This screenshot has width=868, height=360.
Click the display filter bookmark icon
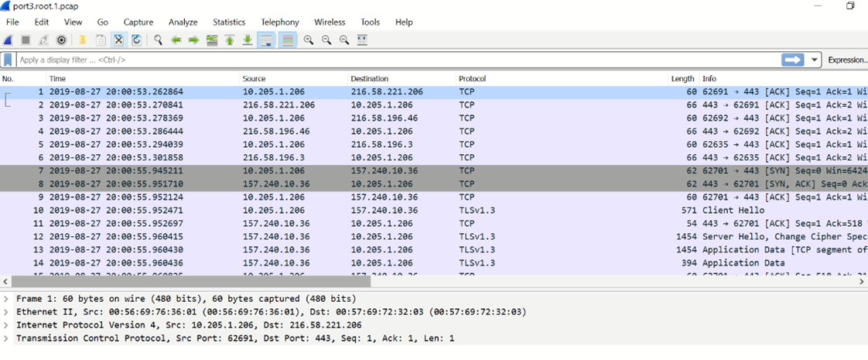8,60
